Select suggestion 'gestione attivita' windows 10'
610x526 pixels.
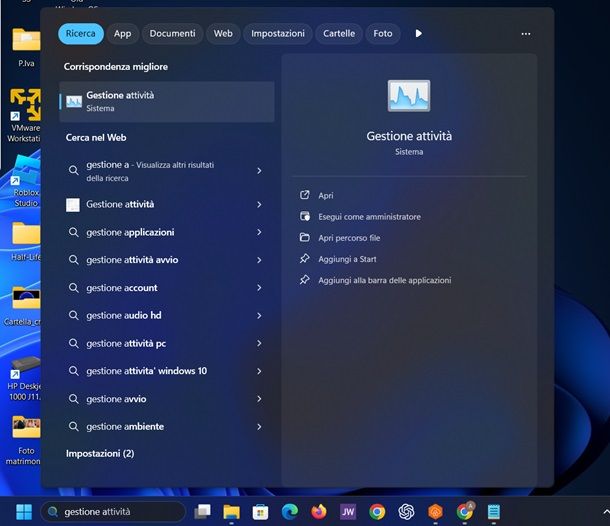(167, 371)
